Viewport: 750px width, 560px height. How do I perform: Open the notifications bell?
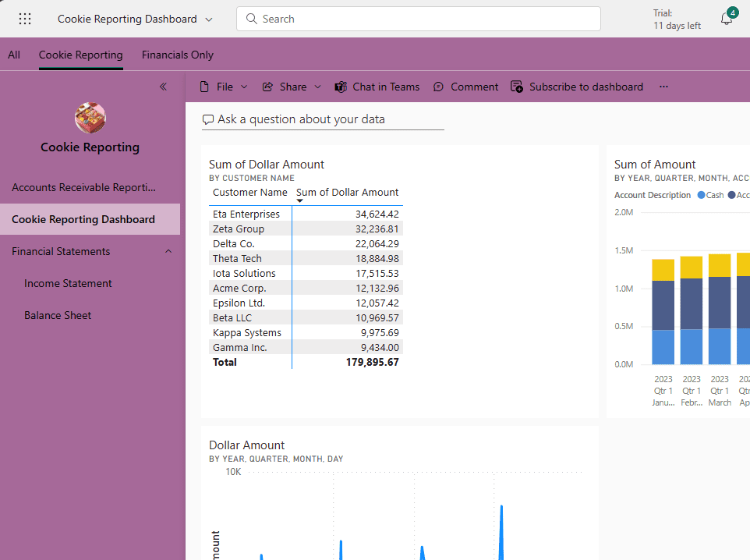726,19
